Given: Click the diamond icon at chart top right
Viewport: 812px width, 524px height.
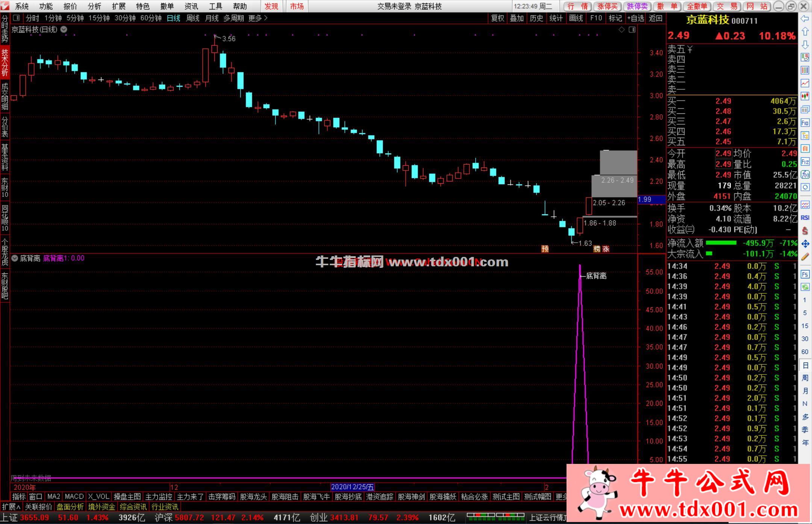Looking at the screenshot, I should [x=621, y=30].
